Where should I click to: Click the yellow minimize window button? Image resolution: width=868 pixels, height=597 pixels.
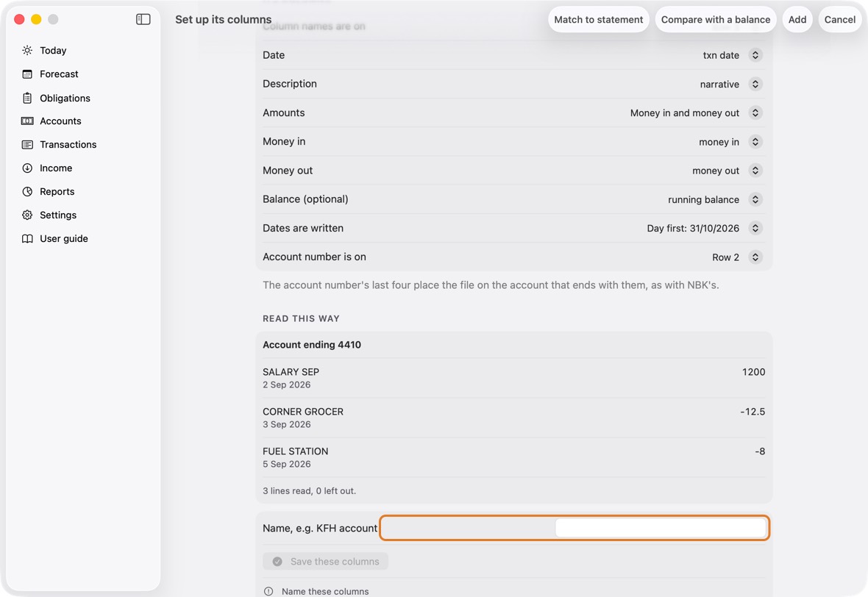[36, 19]
